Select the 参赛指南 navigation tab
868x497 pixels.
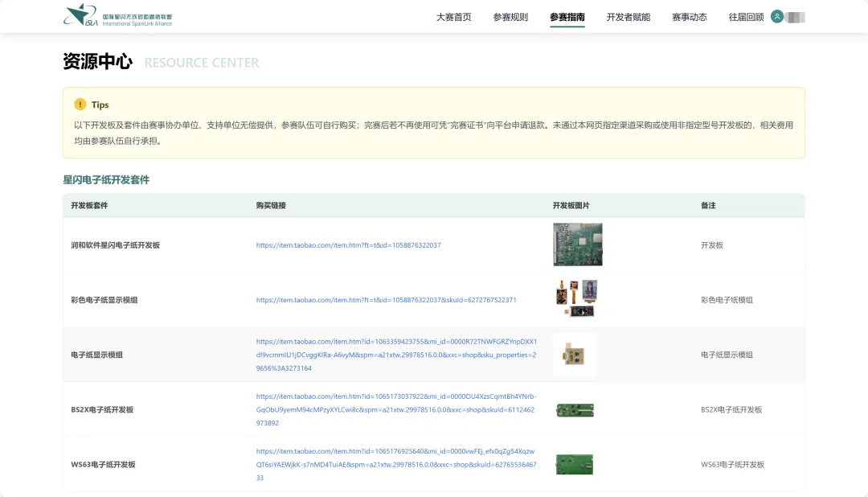567,17
